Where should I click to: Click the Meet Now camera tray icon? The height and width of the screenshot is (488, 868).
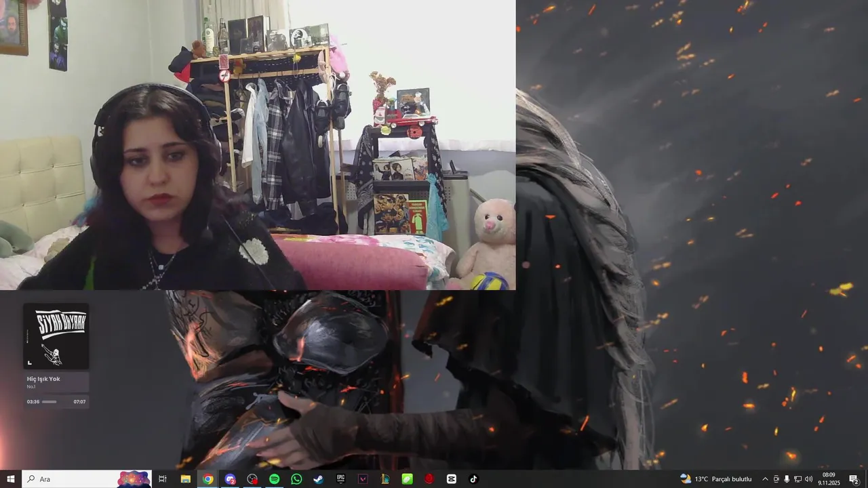coord(776,479)
